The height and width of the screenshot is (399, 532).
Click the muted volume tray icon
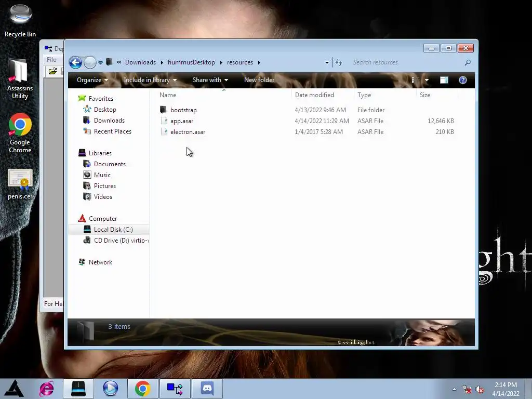click(x=480, y=390)
